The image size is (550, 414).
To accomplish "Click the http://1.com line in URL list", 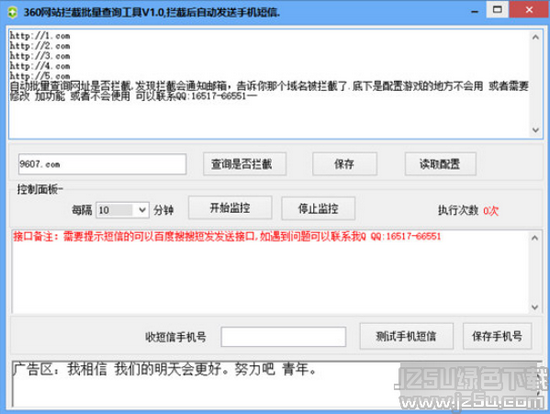I will point(40,36).
